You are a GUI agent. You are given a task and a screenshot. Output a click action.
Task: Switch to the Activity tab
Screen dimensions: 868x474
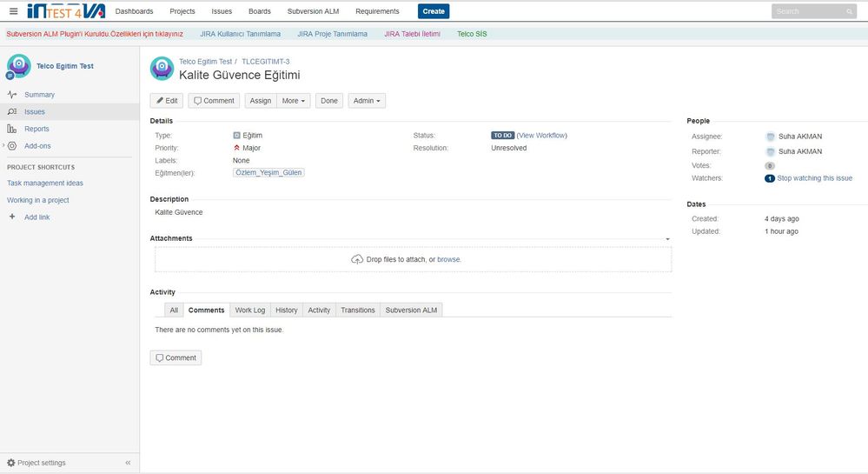(x=319, y=310)
